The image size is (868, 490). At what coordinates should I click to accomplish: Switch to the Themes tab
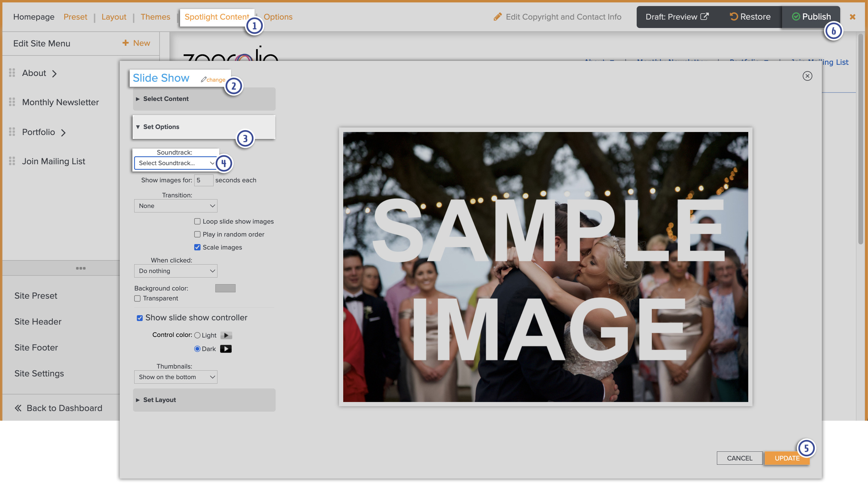point(155,17)
